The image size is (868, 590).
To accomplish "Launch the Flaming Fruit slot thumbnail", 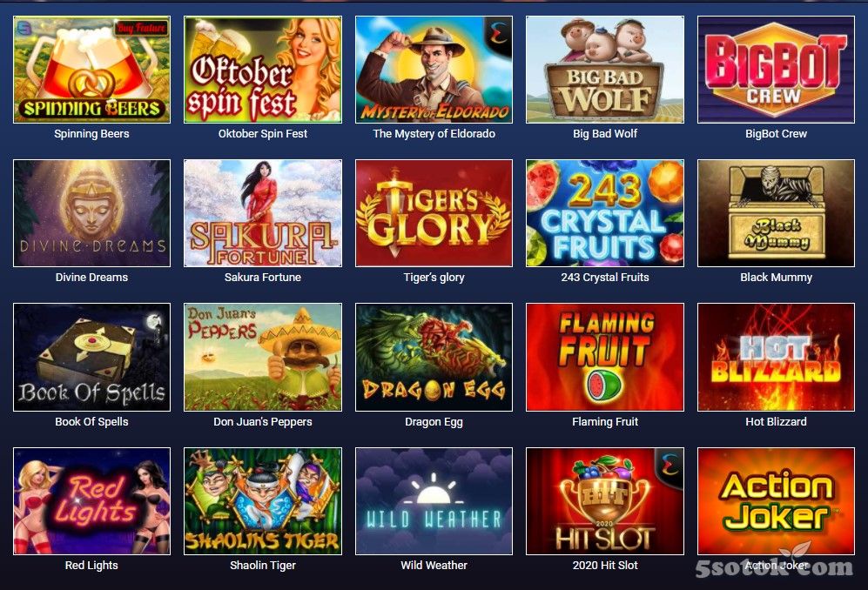I will pyautogui.click(x=604, y=357).
